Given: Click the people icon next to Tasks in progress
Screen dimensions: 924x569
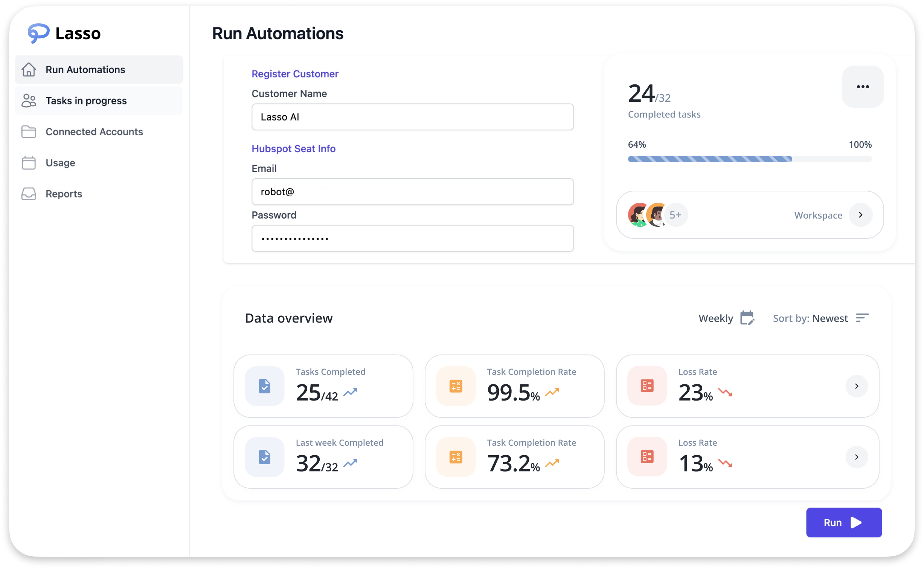Looking at the screenshot, I should (x=28, y=100).
